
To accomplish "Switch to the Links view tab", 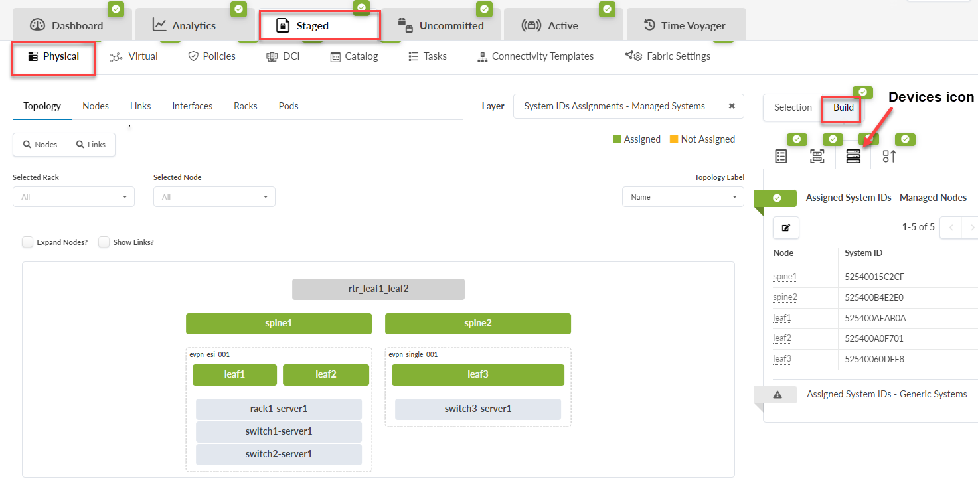I will coord(141,106).
